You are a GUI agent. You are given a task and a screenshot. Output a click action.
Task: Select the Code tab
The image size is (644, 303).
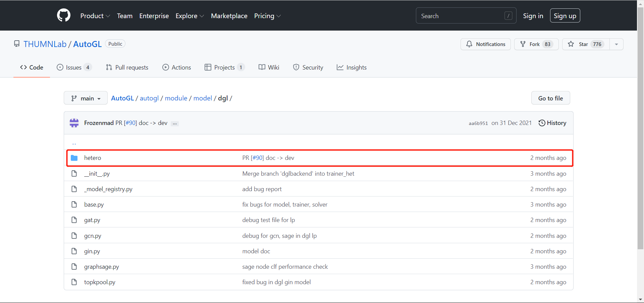click(32, 67)
